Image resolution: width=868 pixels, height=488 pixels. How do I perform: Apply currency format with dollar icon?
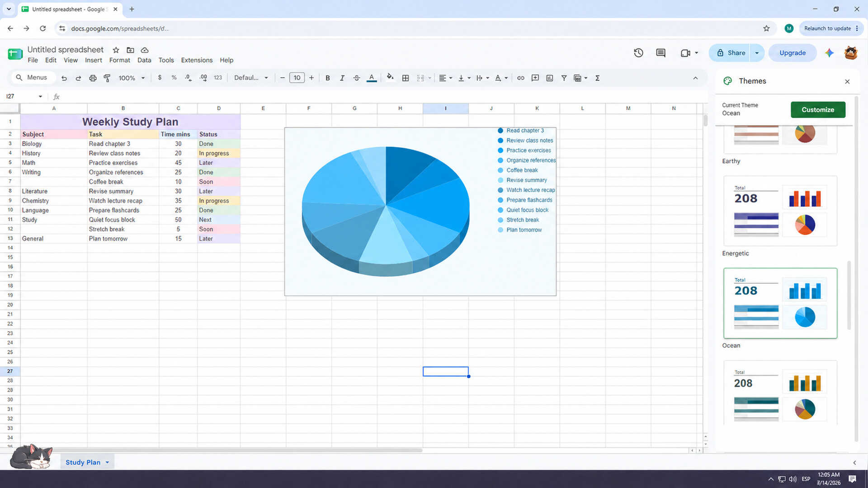tap(160, 78)
